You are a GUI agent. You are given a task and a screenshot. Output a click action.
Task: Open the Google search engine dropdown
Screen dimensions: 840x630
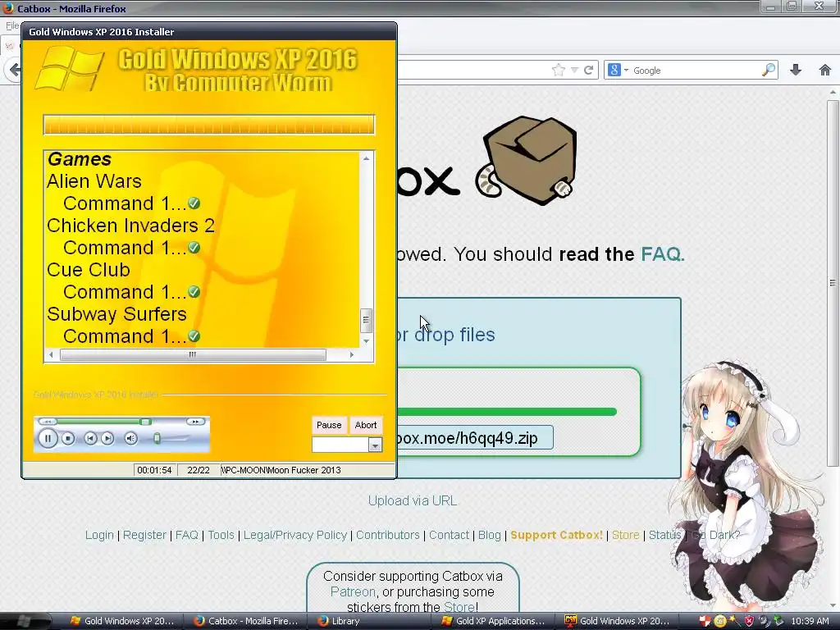(x=626, y=71)
